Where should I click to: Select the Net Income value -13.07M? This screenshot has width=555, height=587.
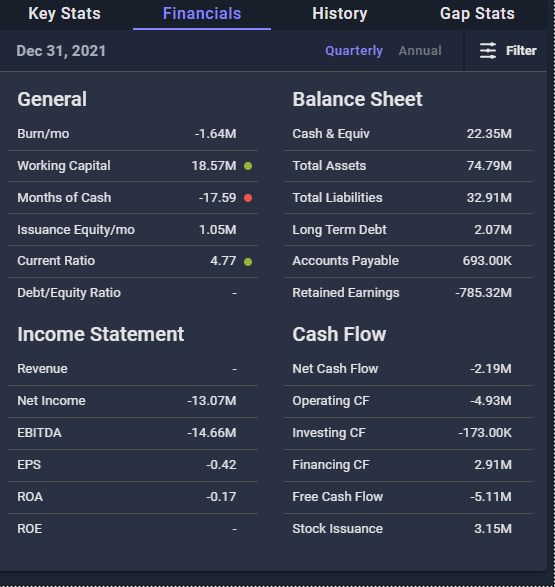tap(212, 401)
